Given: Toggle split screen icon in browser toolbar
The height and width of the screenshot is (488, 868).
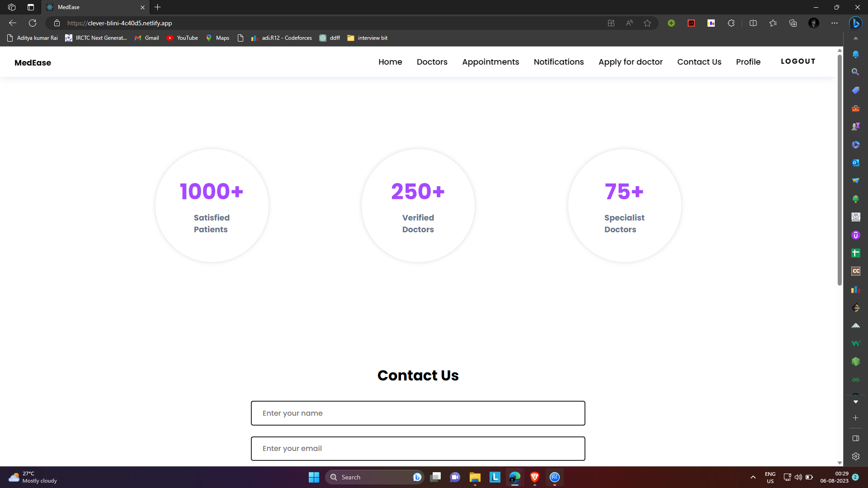Looking at the screenshot, I should point(753,23).
